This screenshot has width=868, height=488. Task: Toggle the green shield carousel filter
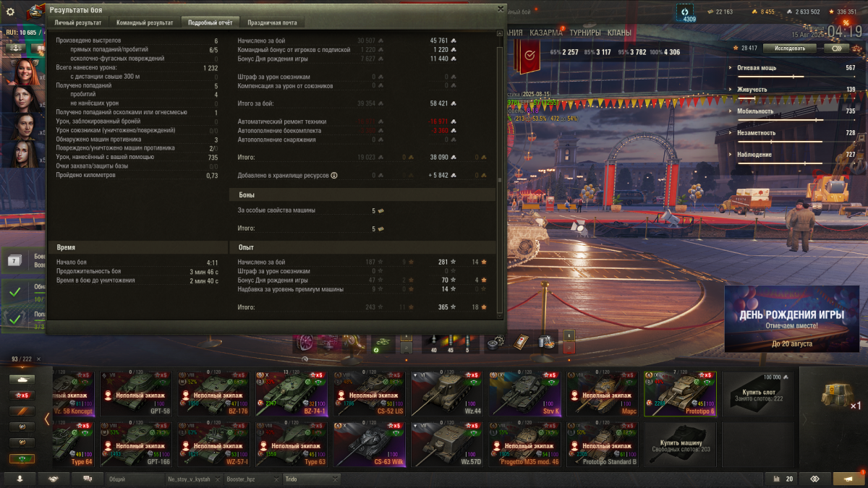(x=23, y=458)
